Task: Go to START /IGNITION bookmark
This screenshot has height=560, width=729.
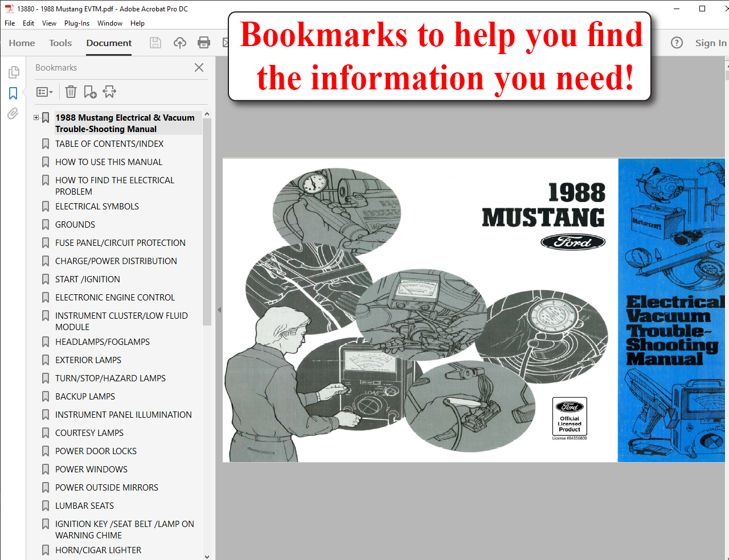Action: (88, 279)
